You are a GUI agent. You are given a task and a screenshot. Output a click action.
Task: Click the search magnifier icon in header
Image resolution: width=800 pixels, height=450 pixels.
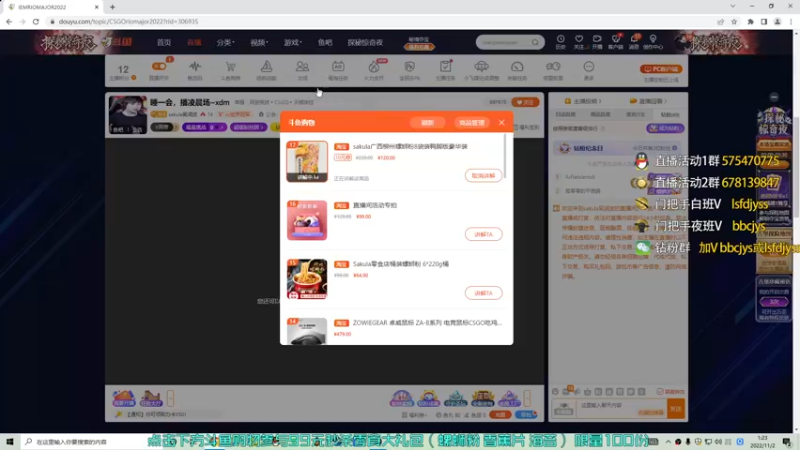535,42
